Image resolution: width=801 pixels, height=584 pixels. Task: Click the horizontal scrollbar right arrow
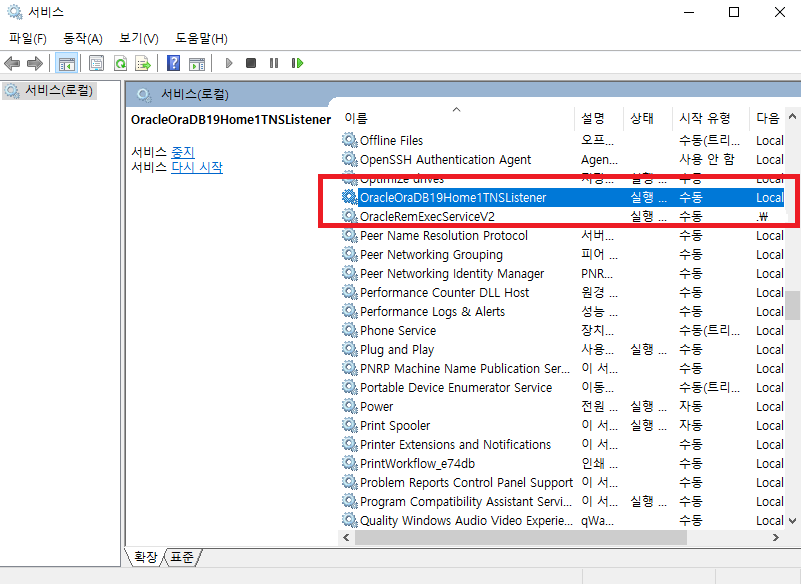click(775, 537)
